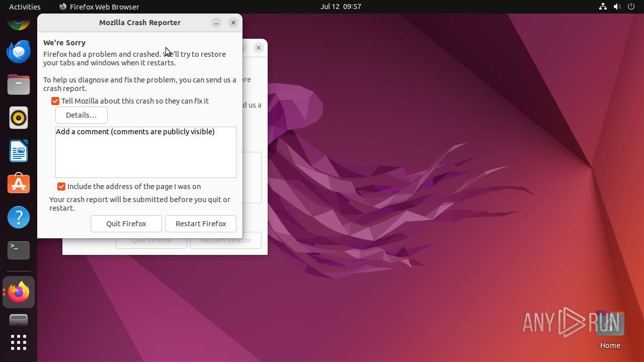Show Applications grid button

[x=19, y=342]
